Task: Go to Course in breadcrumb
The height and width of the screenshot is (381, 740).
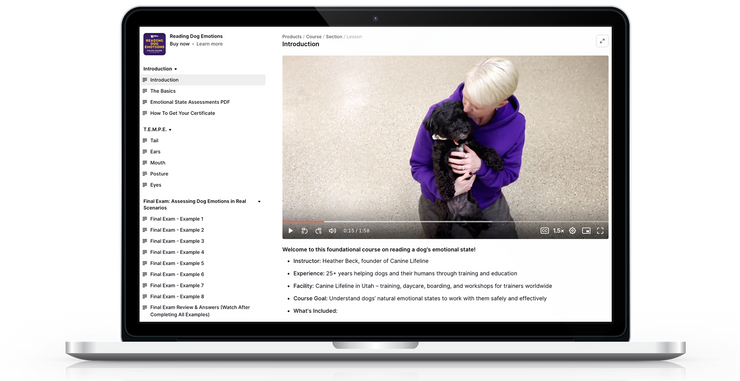Action: [313, 36]
